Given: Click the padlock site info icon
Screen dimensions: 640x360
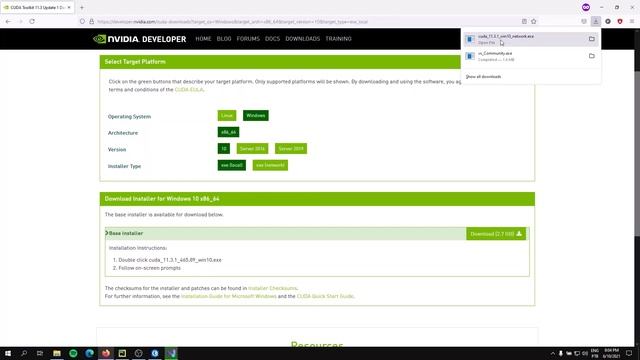Looking at the screenshot, I should pyautogui.click(x=91, y=21).
